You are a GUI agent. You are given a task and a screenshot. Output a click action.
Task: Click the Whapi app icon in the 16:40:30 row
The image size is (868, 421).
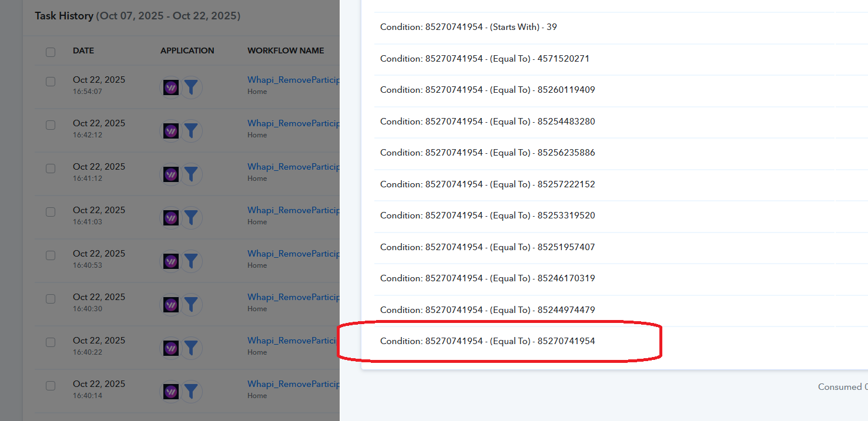tap(171, 305)
